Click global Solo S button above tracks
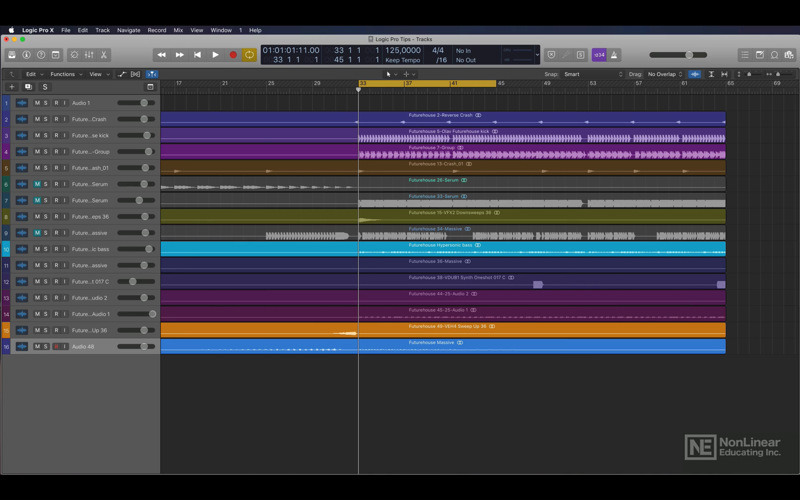The image size is (800, 500). [45, 87]
